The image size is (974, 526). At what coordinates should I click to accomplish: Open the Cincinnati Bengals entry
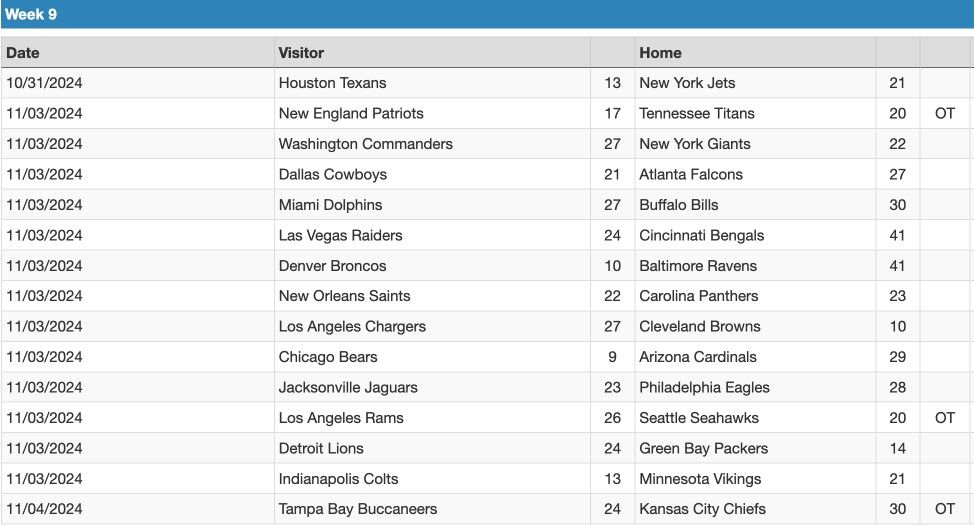(702, 235)
